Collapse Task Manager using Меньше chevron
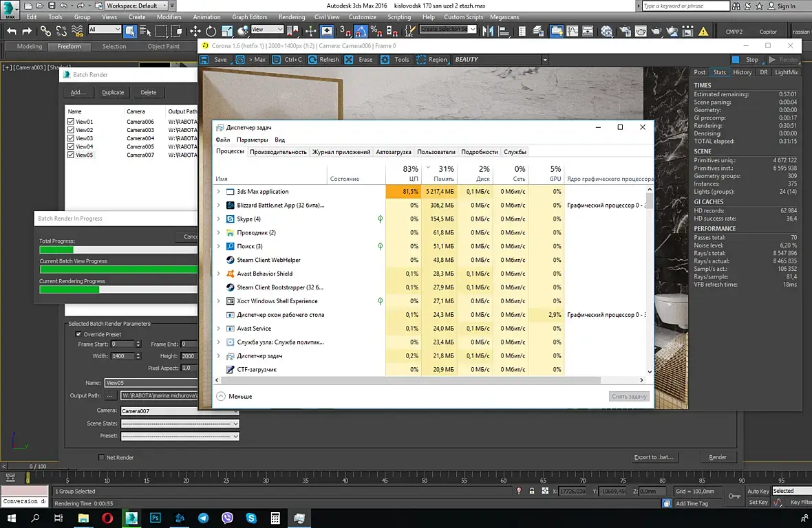This screenshot has height=528, width=812. pos(221,396)
